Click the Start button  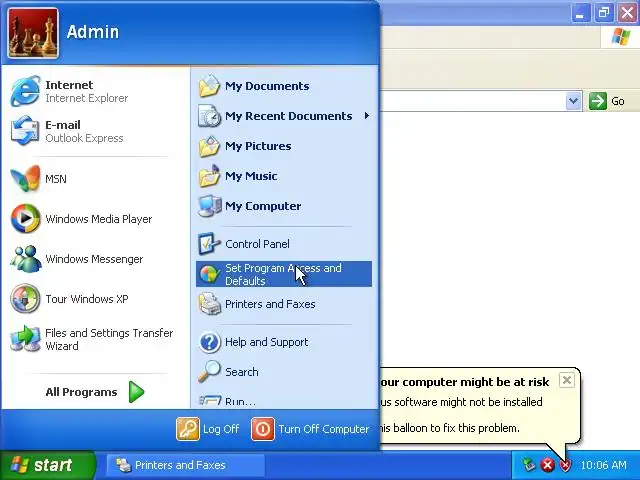click(48, 465)
